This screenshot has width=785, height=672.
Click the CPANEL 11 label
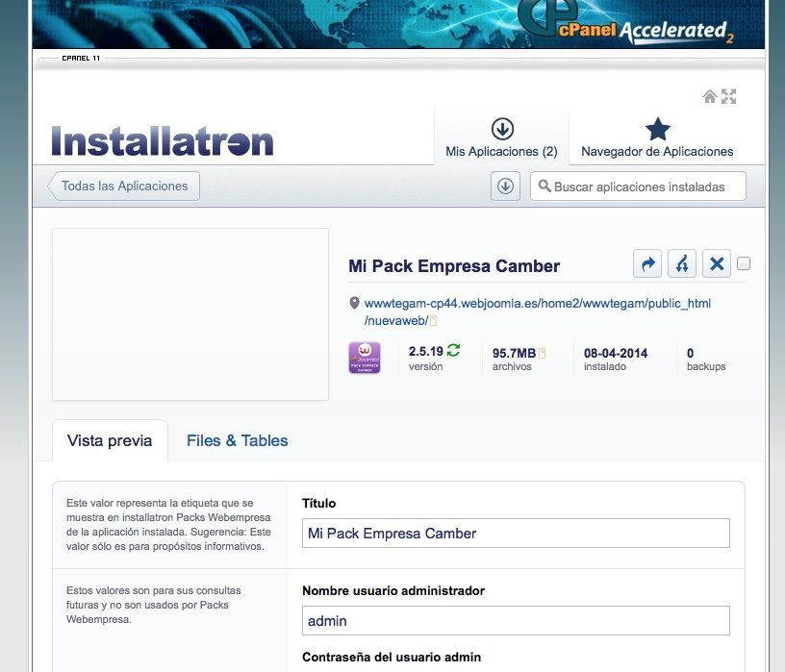pyautogui.click(x=81, y=58)
